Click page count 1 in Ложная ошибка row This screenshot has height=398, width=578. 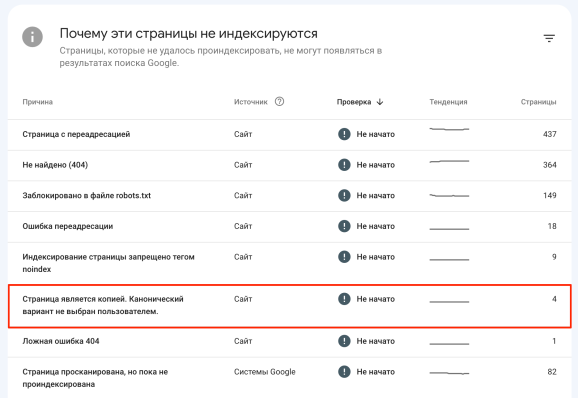click(x=554, y=341)
